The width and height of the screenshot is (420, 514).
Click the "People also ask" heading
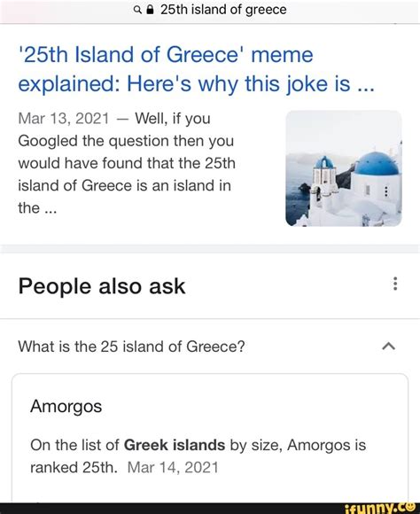(102, 286)
